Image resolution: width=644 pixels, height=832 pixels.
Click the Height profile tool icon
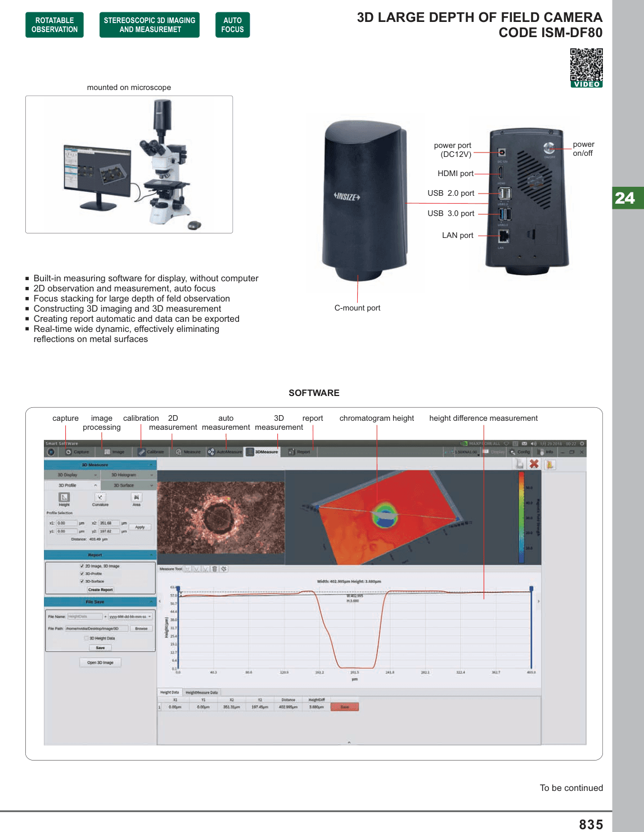(64, 497)
